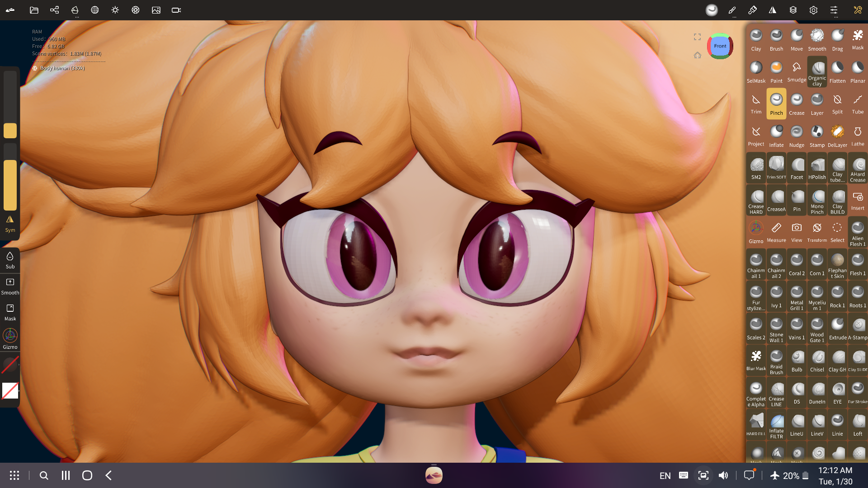Open the layers panel icon in top bar
Viewport: 868px width, 488px height.
click(793, 10)
